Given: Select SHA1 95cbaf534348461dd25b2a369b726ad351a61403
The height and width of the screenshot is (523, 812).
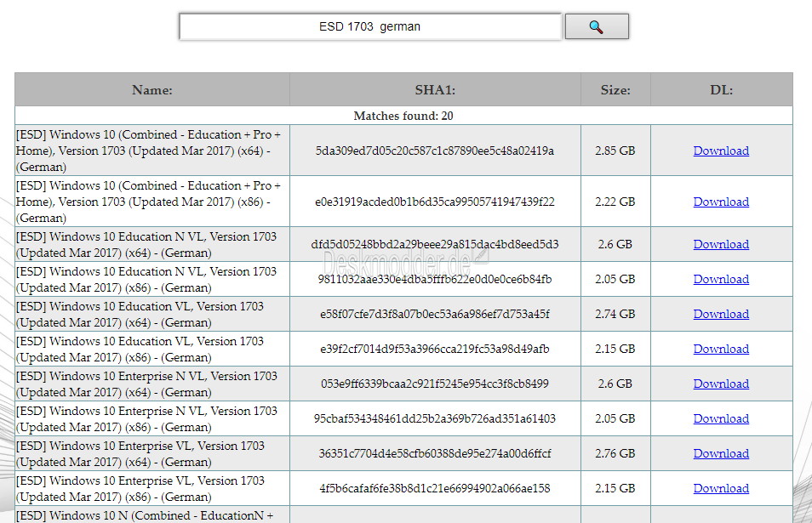Looking at the screenshot, I should click(x=435, y=418).
